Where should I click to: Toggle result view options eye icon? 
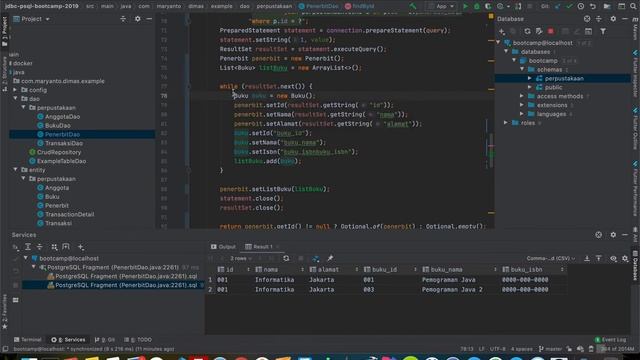(x=613, y=258)
